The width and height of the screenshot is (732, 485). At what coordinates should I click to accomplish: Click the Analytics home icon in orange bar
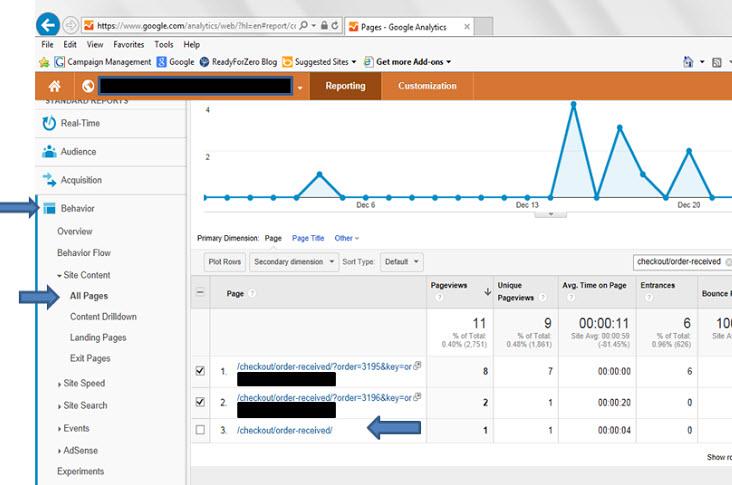(55, 86)
